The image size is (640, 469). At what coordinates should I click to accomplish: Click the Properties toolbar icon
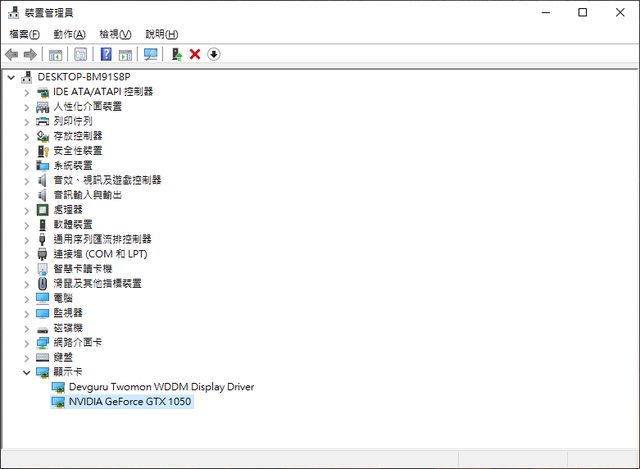80,54
